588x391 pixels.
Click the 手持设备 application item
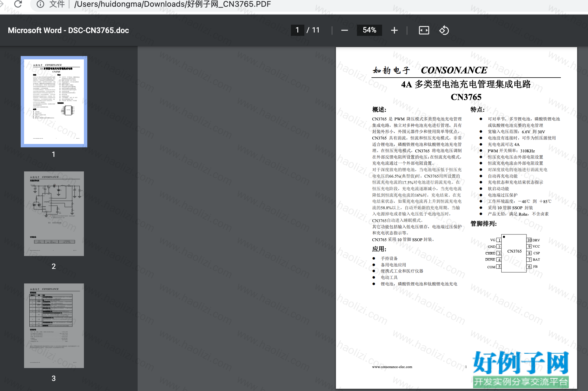click(389, 259)
